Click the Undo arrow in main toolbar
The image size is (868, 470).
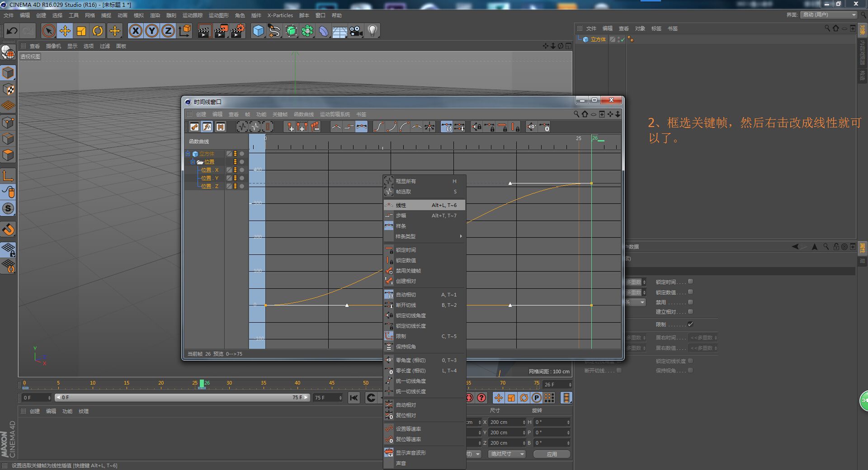(x=12, y=31)
